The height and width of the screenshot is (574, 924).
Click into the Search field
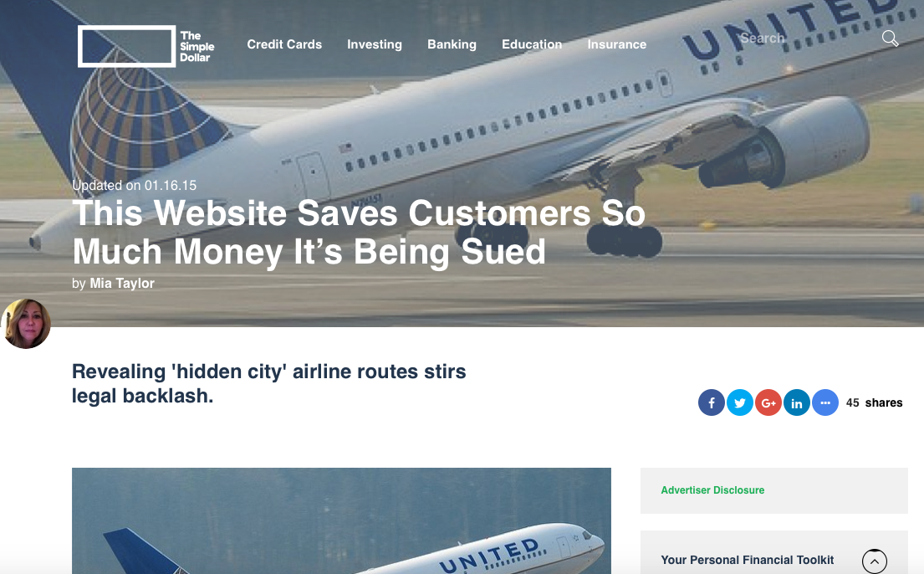[807, 38]
